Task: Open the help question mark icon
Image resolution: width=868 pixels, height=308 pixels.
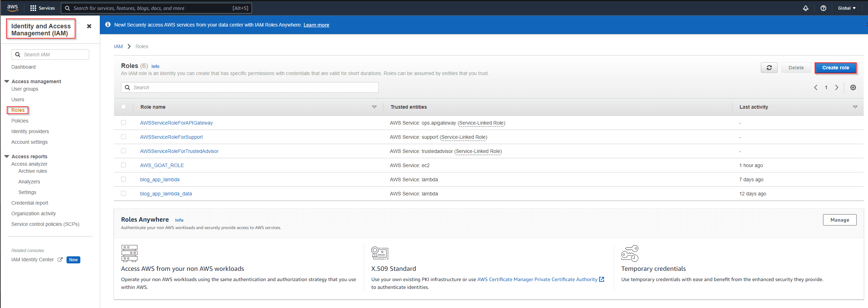Action: pos(823,8)
